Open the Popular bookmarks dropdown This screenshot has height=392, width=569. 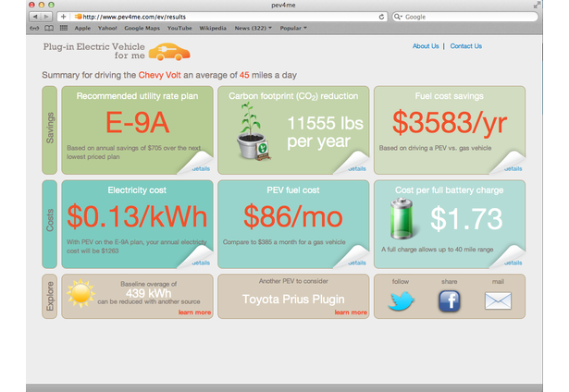point(293,28)
